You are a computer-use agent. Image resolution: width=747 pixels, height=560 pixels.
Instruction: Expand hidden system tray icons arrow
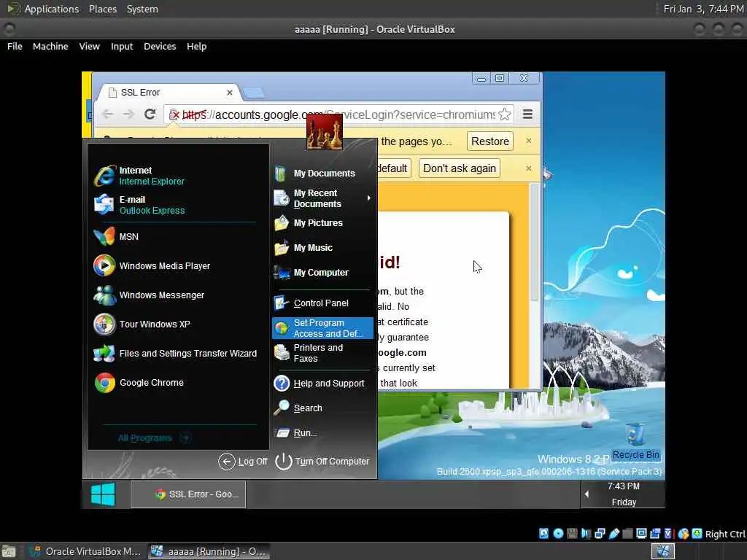point(587,494)
